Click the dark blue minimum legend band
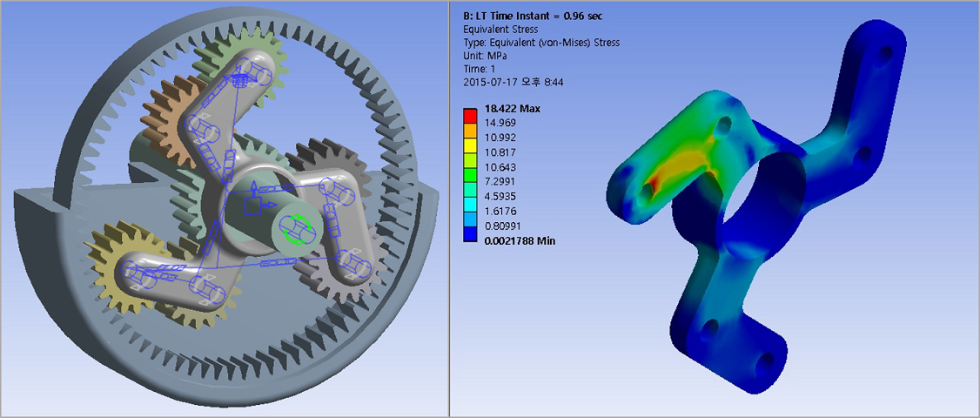 pos(470,233)
